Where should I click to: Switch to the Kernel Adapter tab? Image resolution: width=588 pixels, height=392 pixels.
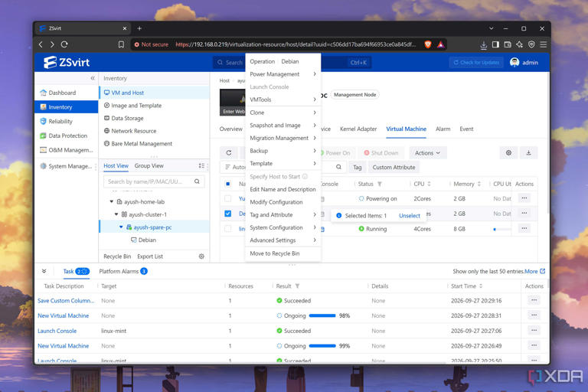coord(358,129)
